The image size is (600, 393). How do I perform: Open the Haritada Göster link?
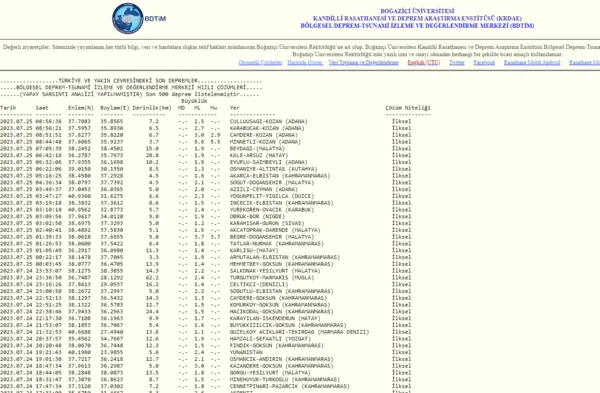coord(305,62)
